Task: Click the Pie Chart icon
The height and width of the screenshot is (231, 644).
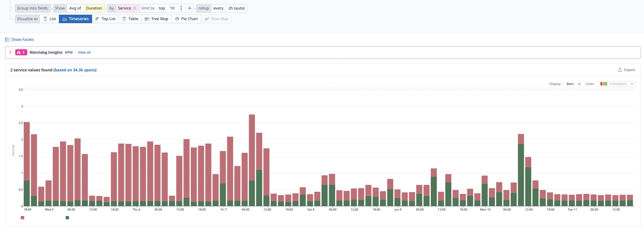Action: tap(177, 19)
